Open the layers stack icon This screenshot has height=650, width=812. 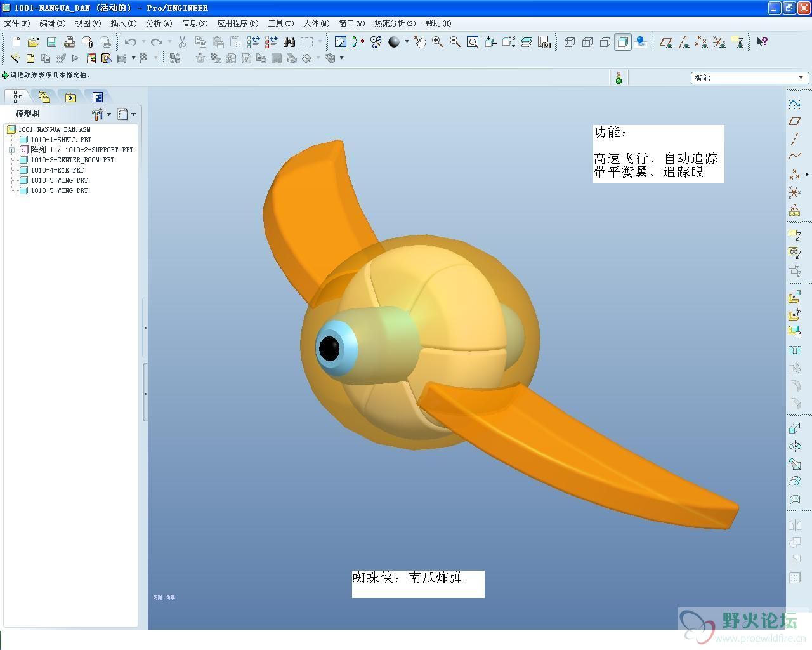(x=526, y=42)
